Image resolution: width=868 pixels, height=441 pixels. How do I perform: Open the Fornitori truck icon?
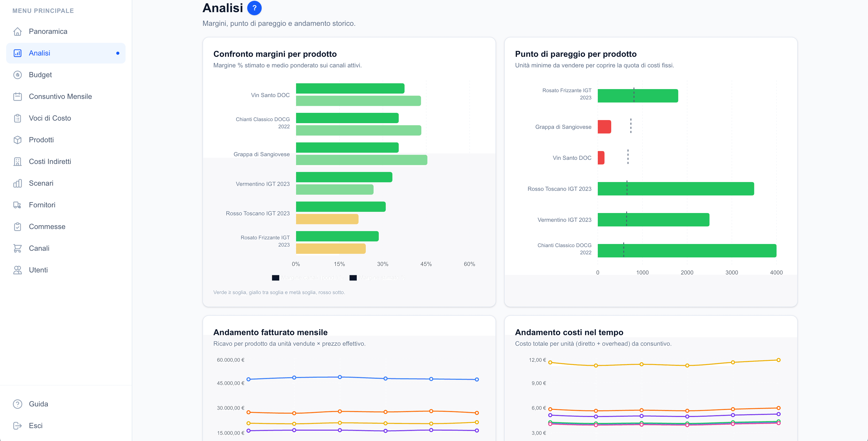click(x=18, y=205)
